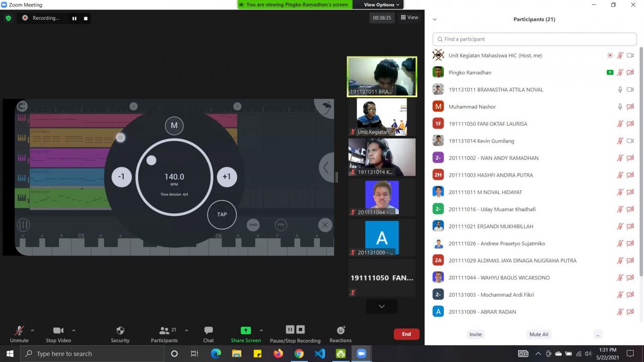The image size is (644, 362).
Task: Open the more options ellipsis button
Action: tap(598, 334)
